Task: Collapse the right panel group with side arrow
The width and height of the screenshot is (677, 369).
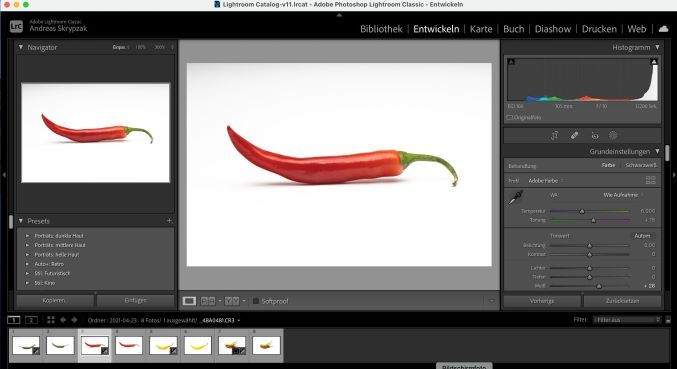Action: point(674,175)
